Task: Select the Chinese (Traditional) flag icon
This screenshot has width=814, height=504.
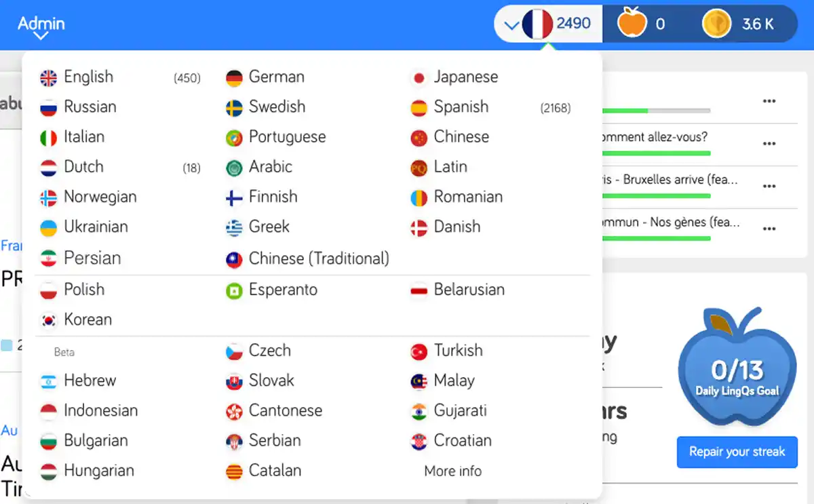Action: 234,258
